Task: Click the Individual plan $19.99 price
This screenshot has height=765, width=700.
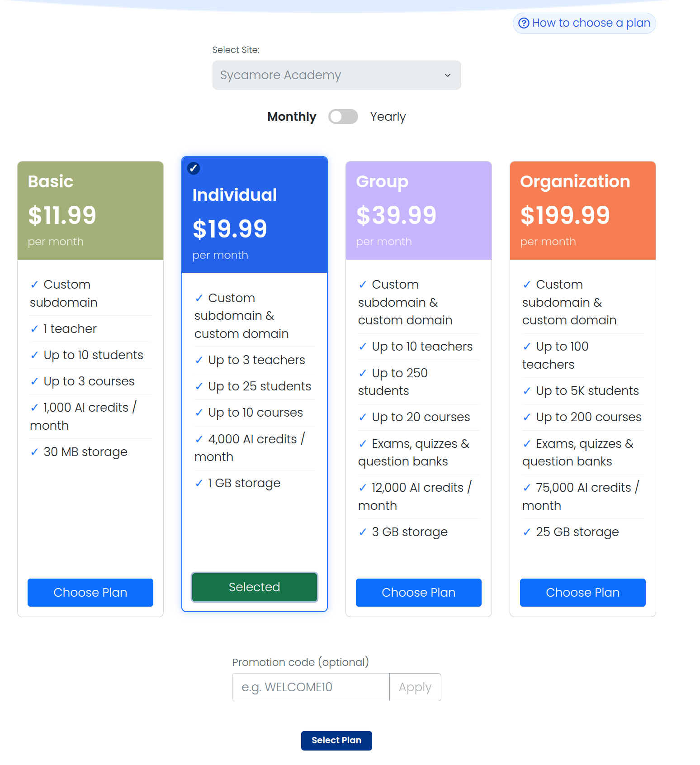Action: pos(230,229)
